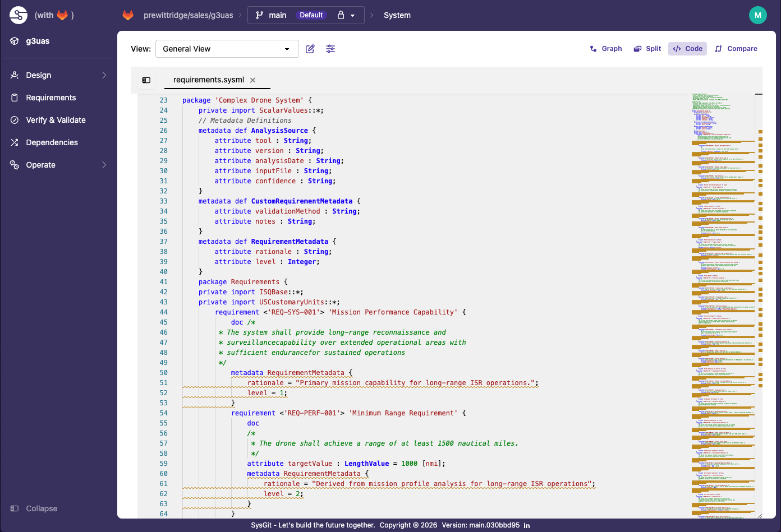Click the prewittridge/sales/g3uas breadcrumb
The height and width of the screenshot is (532, 781).
click(x=188, y=15)
